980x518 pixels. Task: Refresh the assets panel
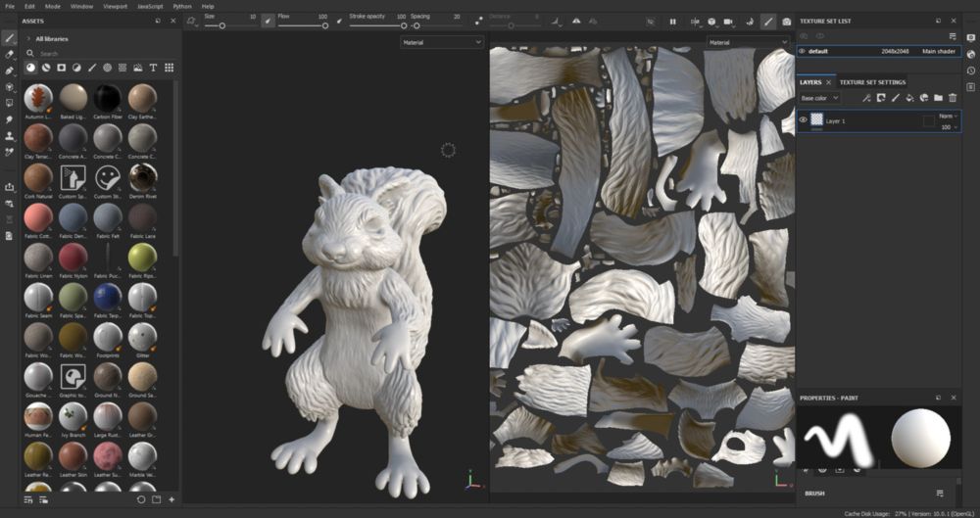[140, 499]
